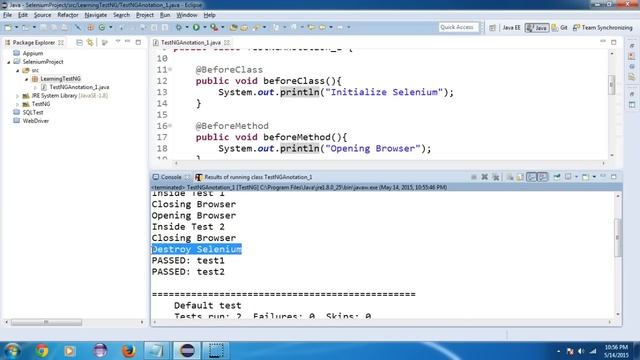Open the Refactor menu
This screenshot has height=360, width=640.
pos(68,15)
